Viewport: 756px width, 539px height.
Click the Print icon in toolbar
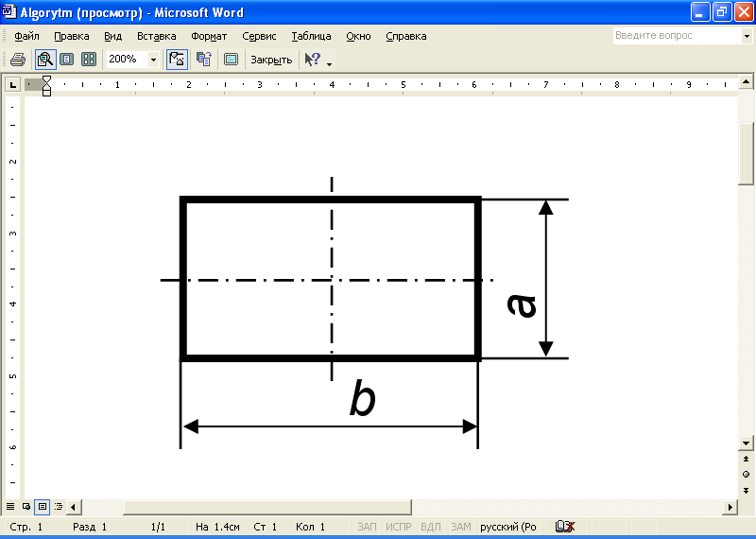click(18, 60)
